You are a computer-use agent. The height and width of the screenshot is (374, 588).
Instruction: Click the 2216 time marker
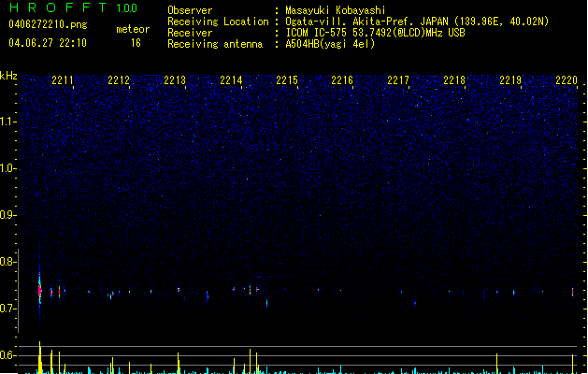pos(342,80)
